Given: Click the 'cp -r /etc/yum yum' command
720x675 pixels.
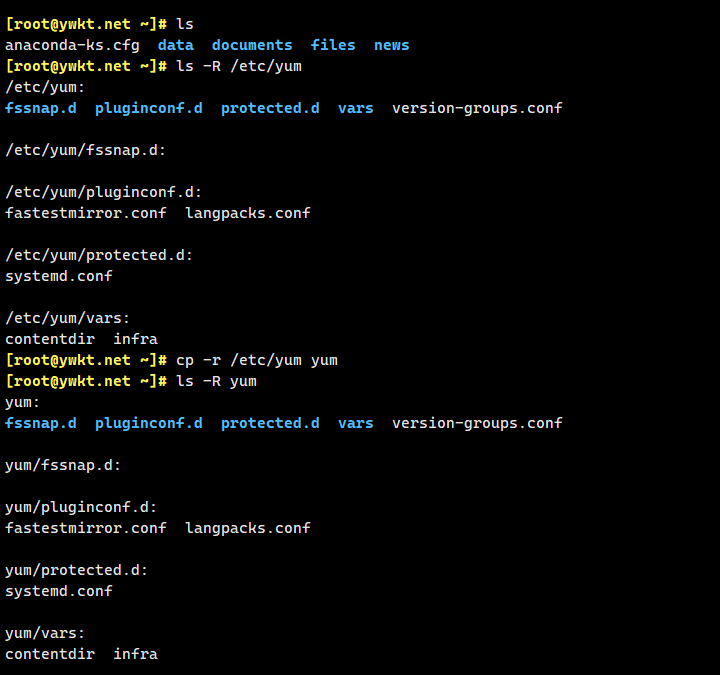Looking at the screenshot, I should [x=256, y=360].
